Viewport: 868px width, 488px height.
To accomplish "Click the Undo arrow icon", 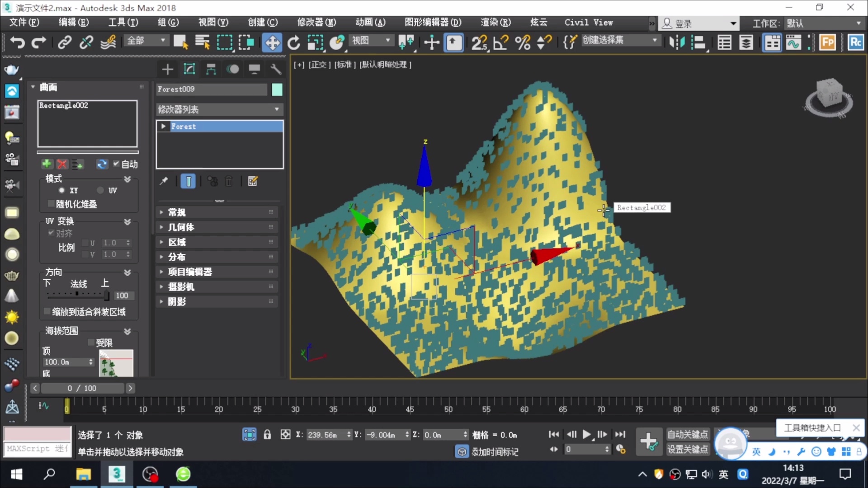I will pos(17,42).
